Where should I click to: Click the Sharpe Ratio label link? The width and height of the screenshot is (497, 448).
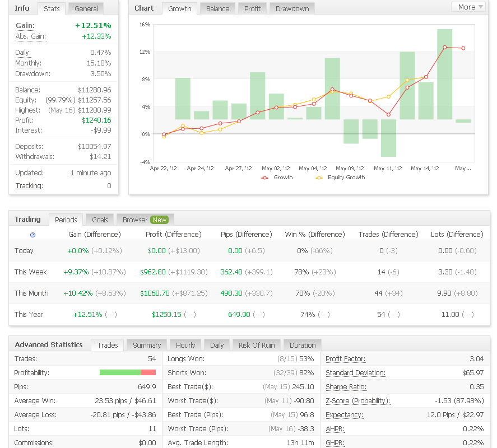tap(346, 387)
